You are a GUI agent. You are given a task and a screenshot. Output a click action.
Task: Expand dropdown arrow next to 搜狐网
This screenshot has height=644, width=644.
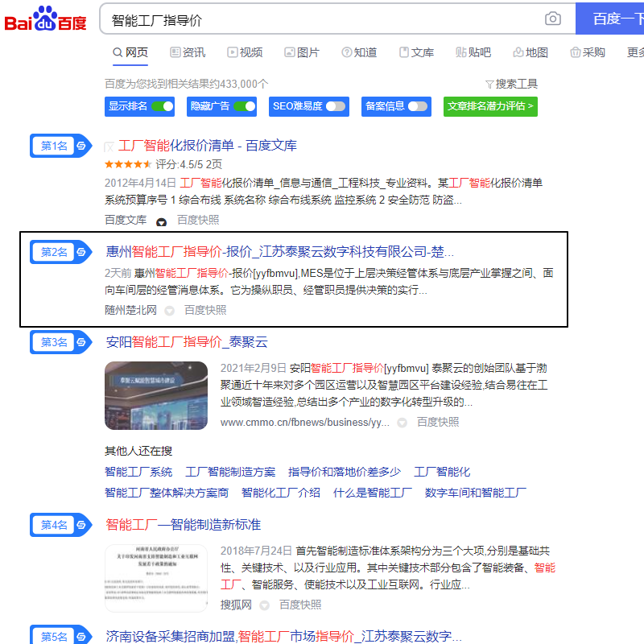[265, 605]
